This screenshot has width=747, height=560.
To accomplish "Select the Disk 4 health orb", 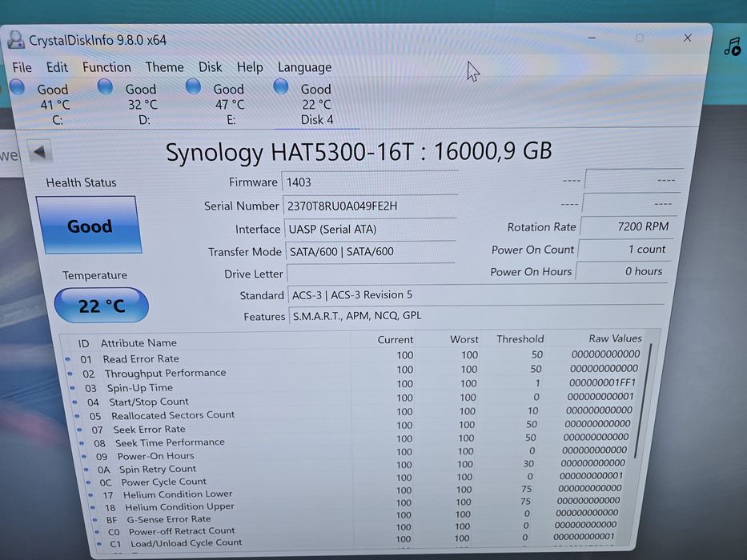I will coord(280,86).
